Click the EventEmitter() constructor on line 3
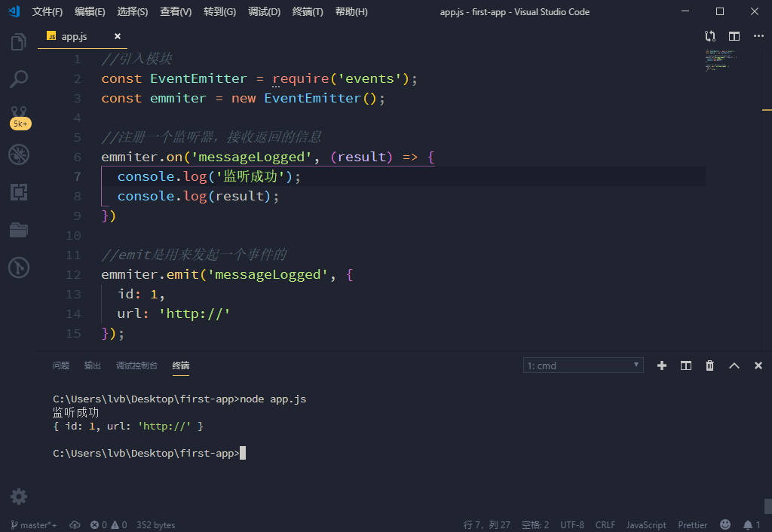Viewport: 772px width, 532px height. pyautogui.click(x=320, y=99)
